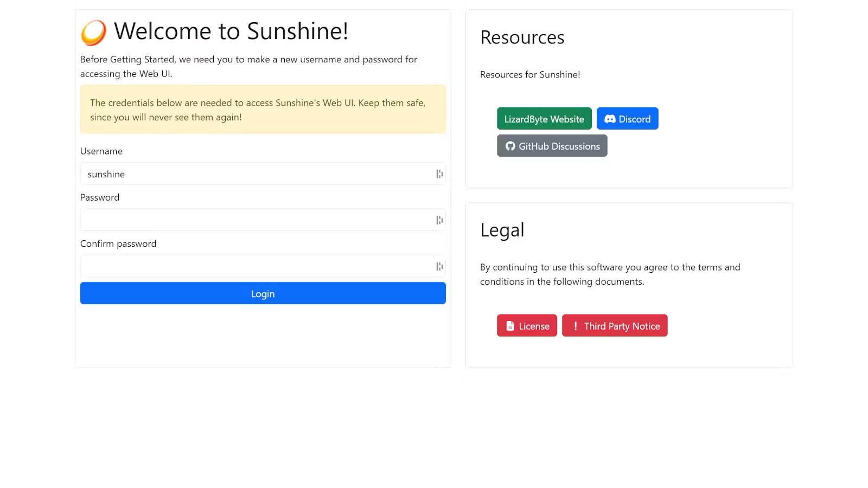Viewport: 868px width, 488px height.
Task: Visit GitHub Discussions
Action: (552, 146)
